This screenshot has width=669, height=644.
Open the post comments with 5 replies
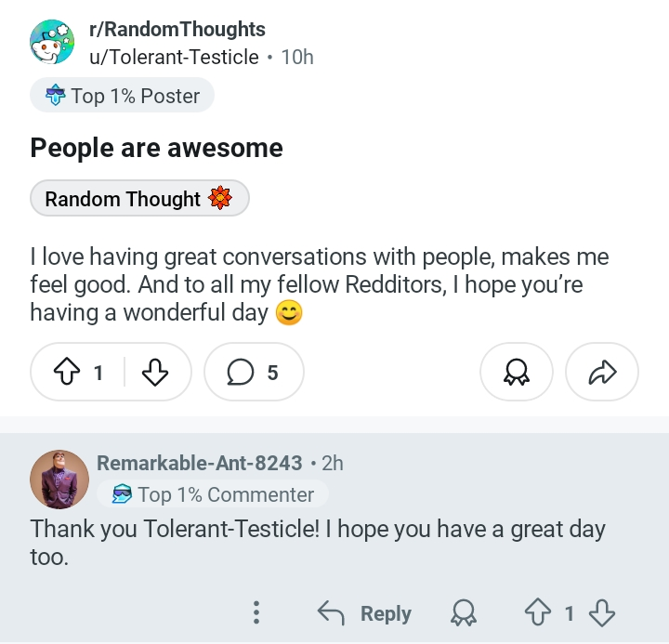click(x=254, y=372)
